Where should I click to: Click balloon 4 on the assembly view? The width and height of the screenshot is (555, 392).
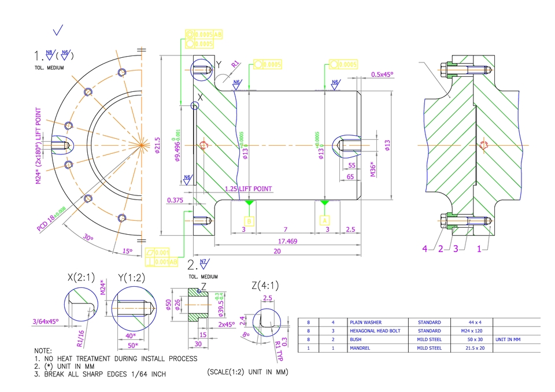pyautogui.click(x=424, y=249)
